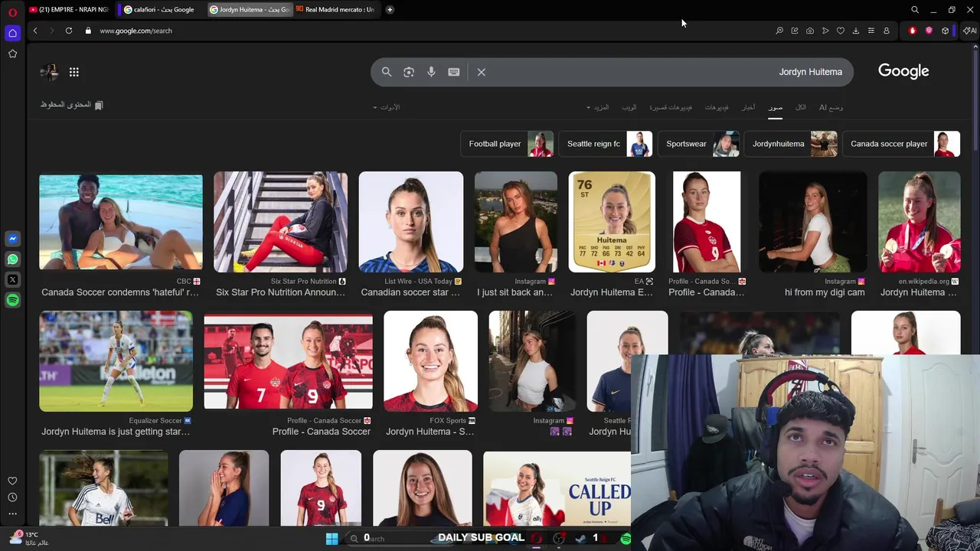The width and height of the screenshot is (980, 551).
Task: Open the CALLED UP Seattle Reign image
Action: tap(557, 488)
